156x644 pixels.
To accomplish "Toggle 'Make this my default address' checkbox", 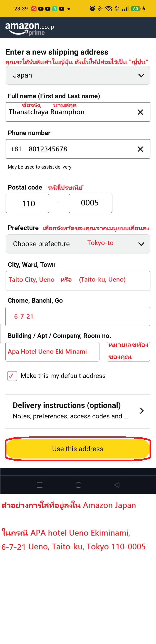I will click(x=12, y=376).
